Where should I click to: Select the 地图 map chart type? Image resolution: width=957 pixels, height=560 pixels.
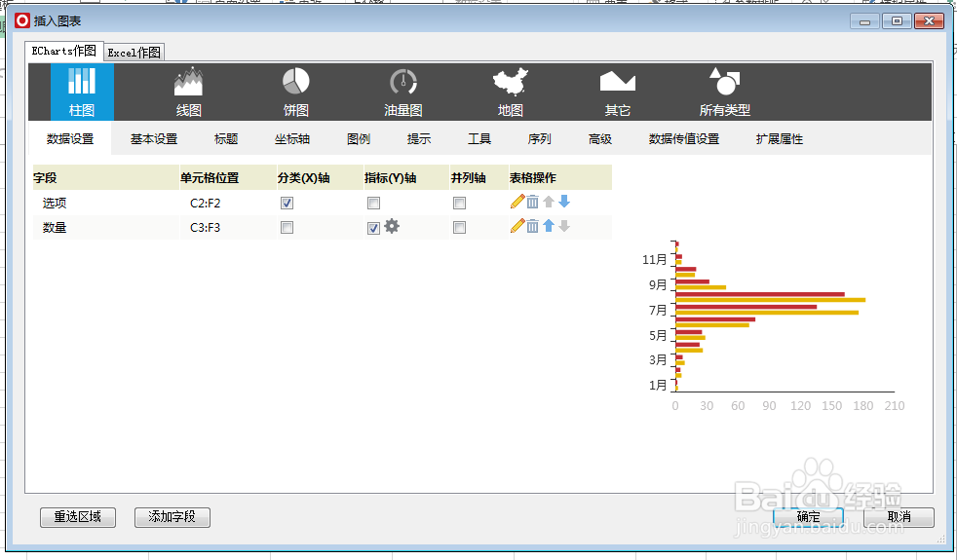(511, 92)
